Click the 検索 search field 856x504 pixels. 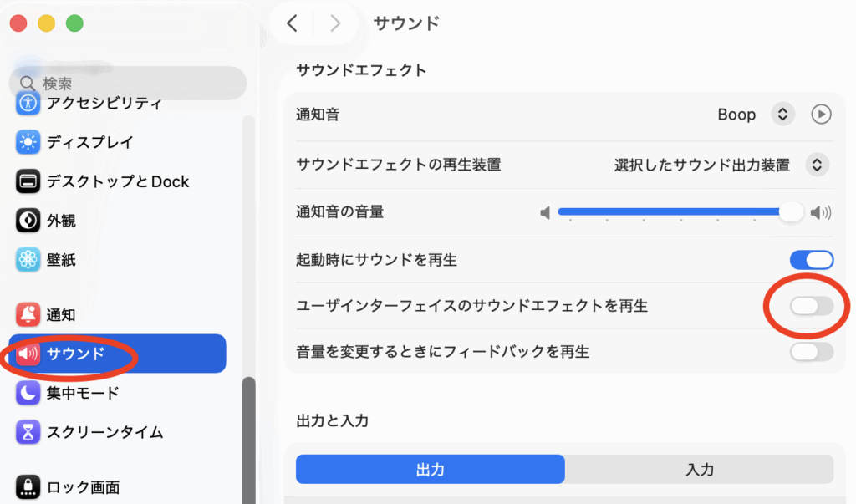127,84
